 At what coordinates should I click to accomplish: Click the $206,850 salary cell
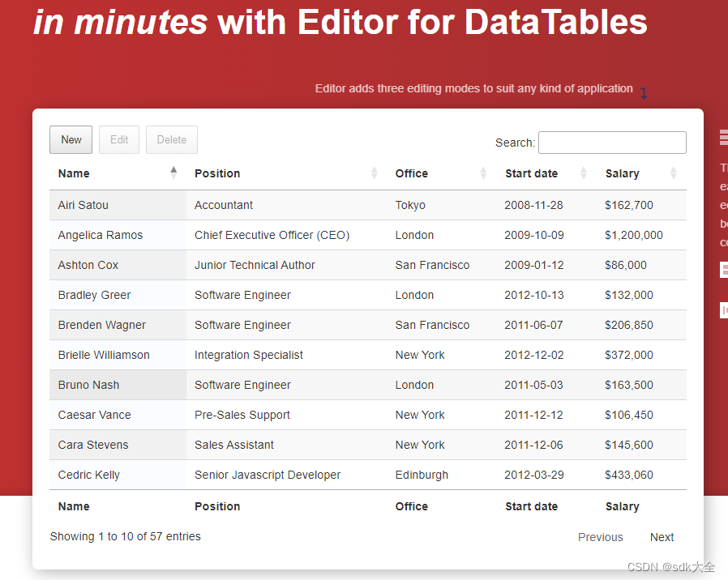[x=641, y=325]
